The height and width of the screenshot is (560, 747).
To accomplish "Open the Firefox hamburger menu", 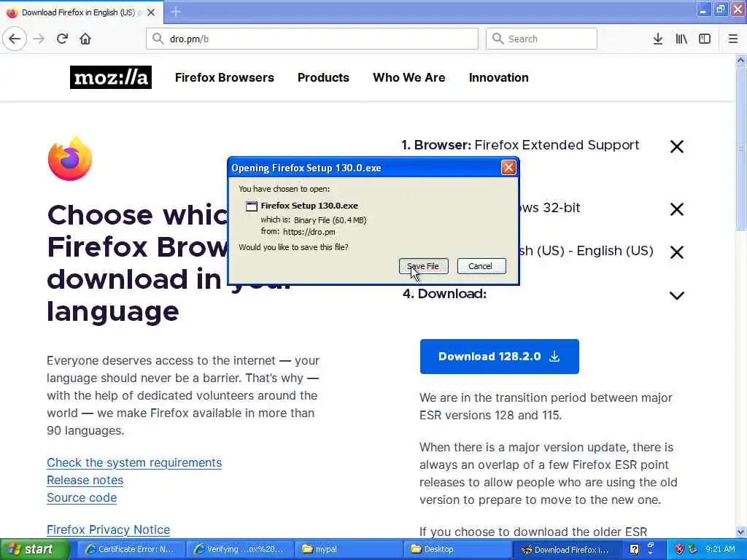I will (733, 39).
